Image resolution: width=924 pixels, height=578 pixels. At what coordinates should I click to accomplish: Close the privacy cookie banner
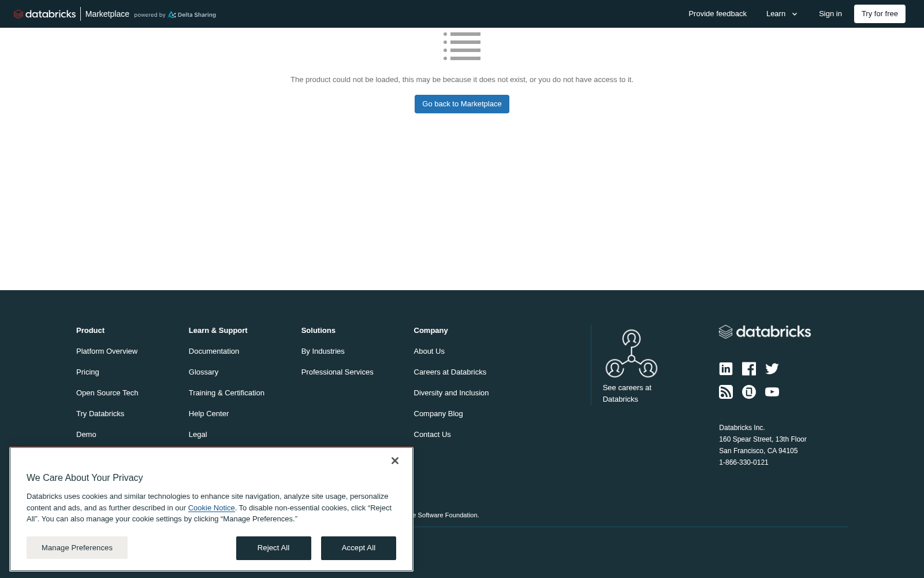[395, 461]
